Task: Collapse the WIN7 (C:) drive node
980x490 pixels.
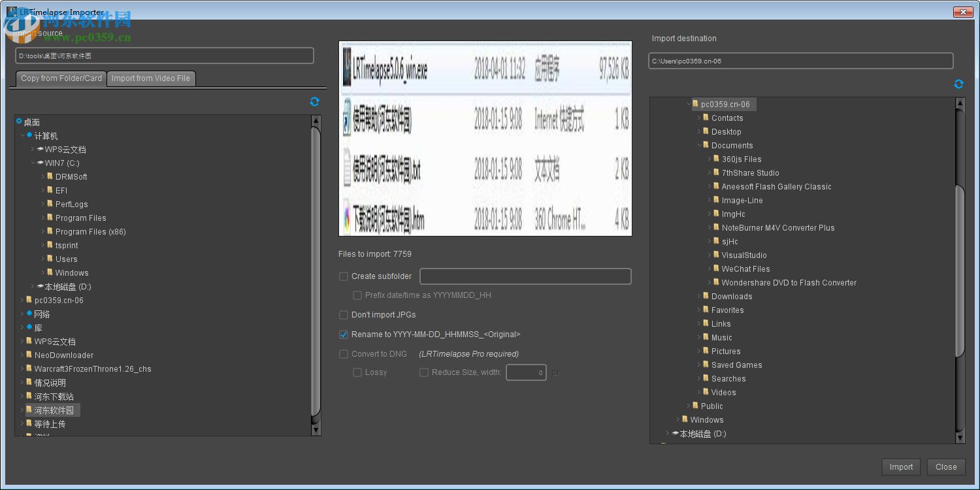Action: [33, 163]
